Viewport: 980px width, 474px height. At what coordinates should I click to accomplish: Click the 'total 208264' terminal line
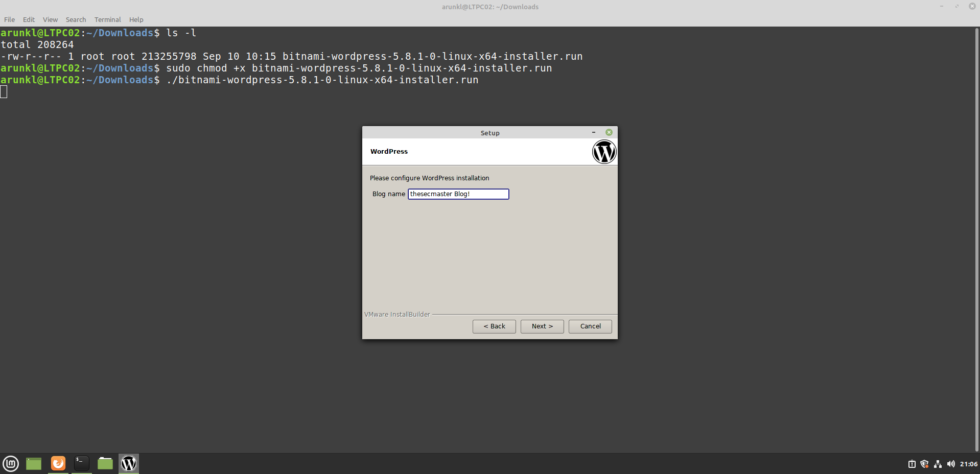pos(37,45)
